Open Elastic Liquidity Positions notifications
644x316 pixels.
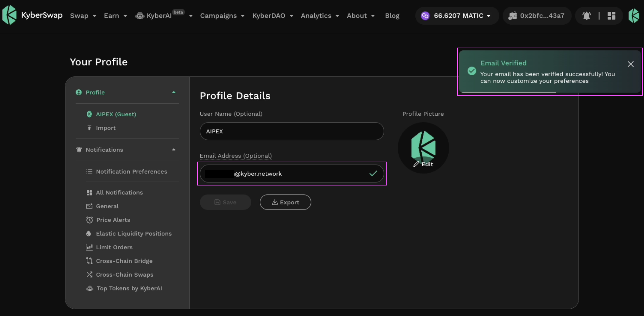[134, 234]
